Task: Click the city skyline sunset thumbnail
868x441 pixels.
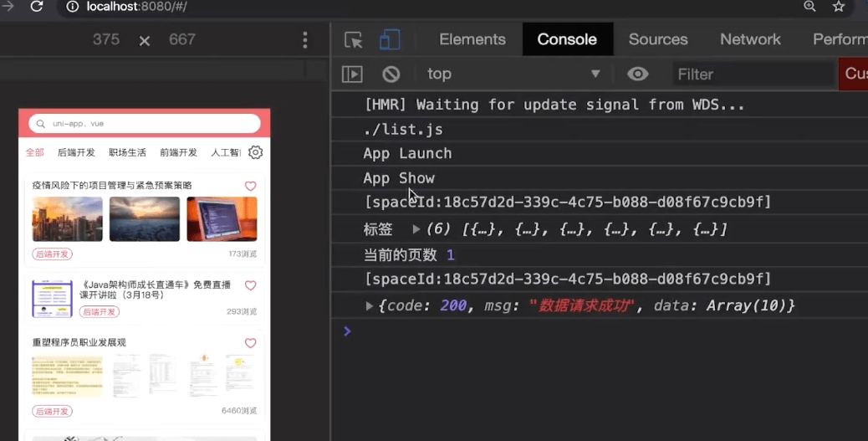Action: tap(67, 219)
